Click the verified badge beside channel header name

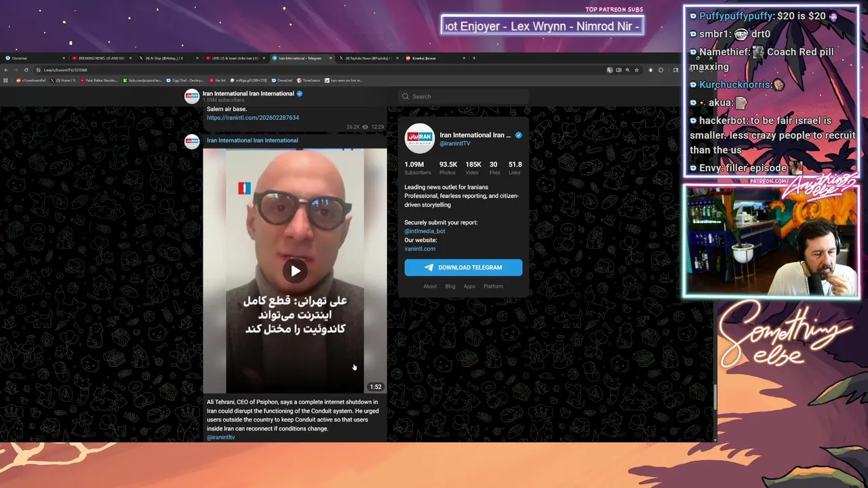tap(299, 94)
